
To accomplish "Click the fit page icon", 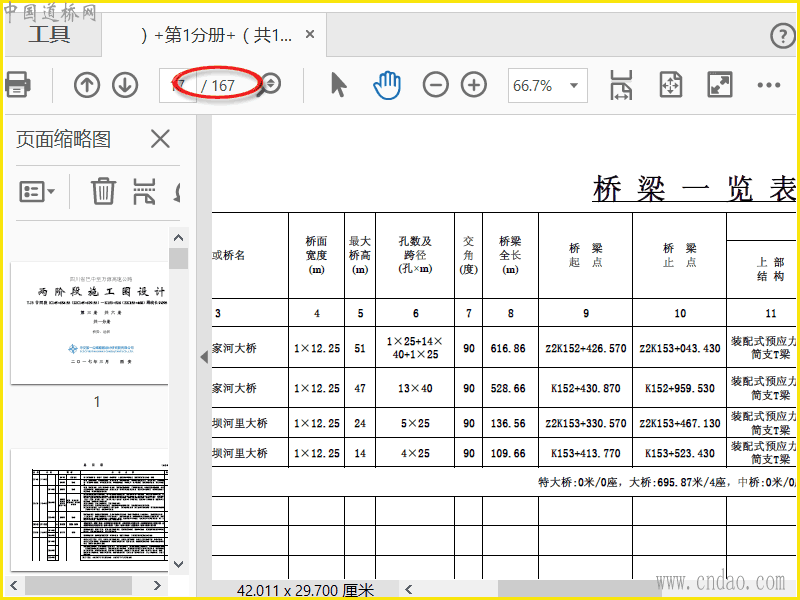I will [x=670, y=85].
